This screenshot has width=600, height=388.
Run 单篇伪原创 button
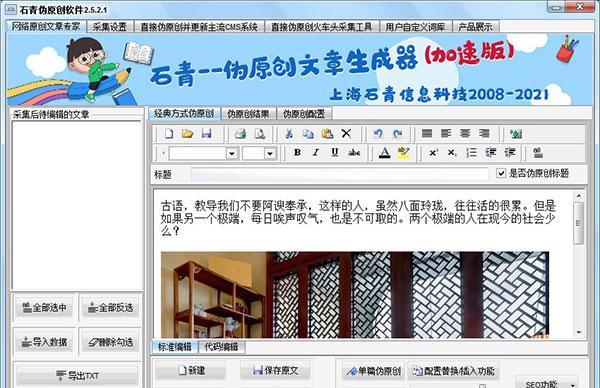(x=373, y=371)
